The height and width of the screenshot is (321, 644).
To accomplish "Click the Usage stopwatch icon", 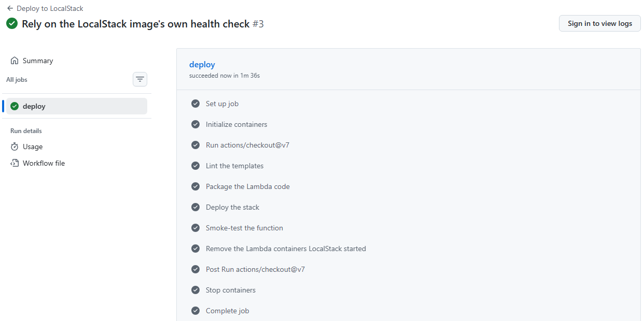I will [x=15, y=147].
